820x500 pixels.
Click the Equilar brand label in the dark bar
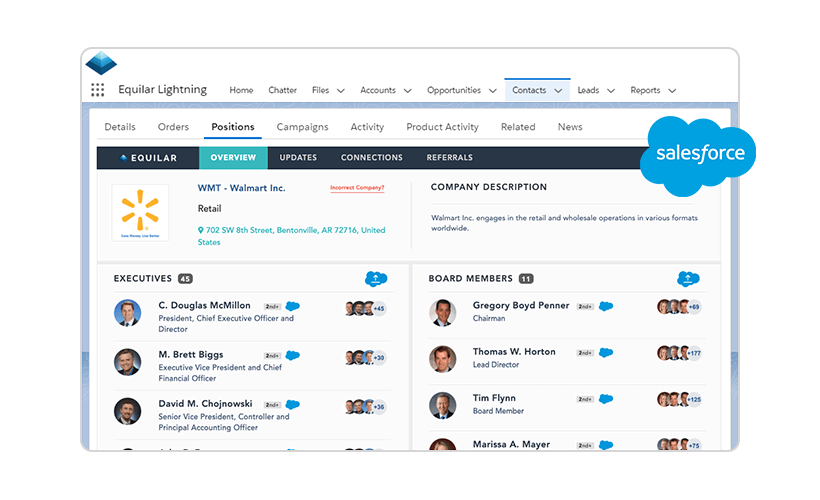[149, 158]
